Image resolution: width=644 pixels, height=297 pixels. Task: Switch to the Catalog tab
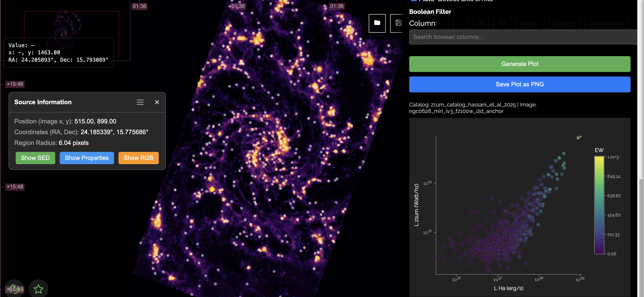point(564,24)
